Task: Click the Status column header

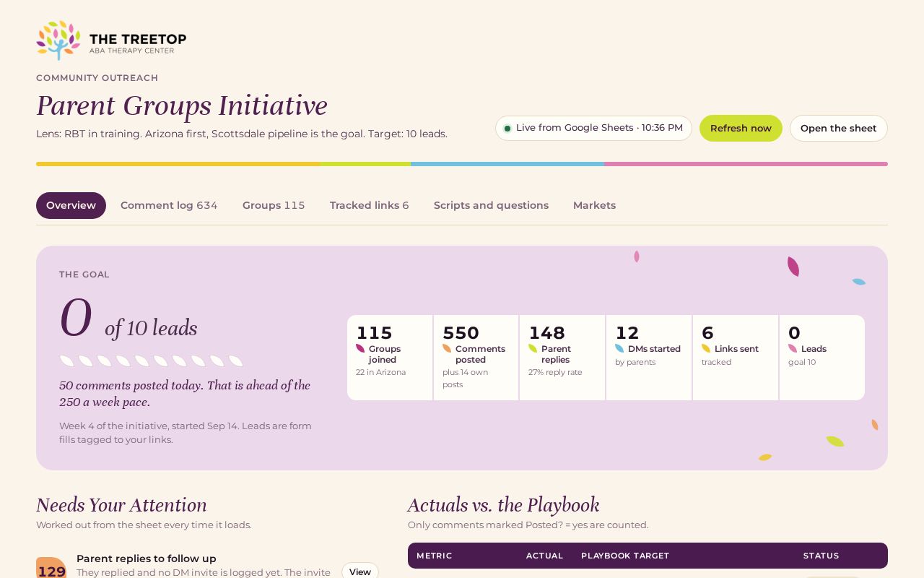Action: coord(821,556)
